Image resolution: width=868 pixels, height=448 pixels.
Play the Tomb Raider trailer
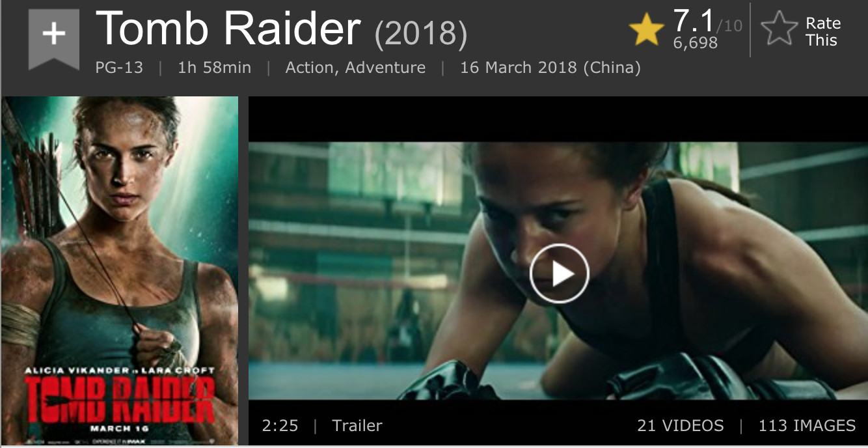coord(559,274)
